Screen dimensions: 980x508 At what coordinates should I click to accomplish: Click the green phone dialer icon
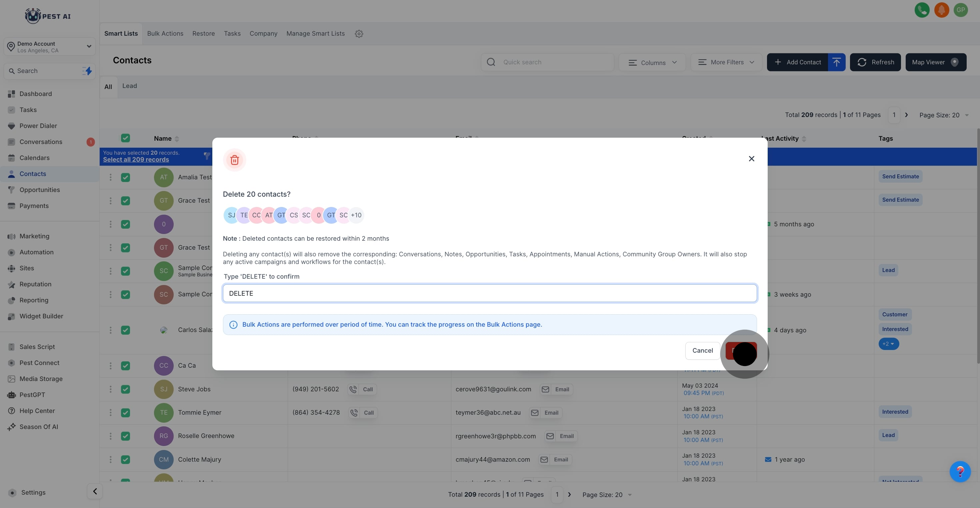click(x=922, y=10)
